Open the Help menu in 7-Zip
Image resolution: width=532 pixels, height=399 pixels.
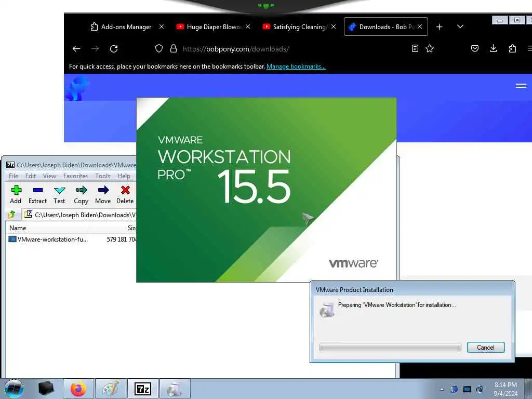point(124,176)
